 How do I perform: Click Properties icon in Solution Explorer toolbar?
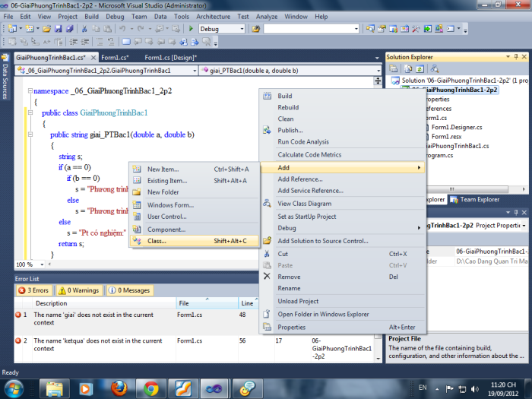394,69
